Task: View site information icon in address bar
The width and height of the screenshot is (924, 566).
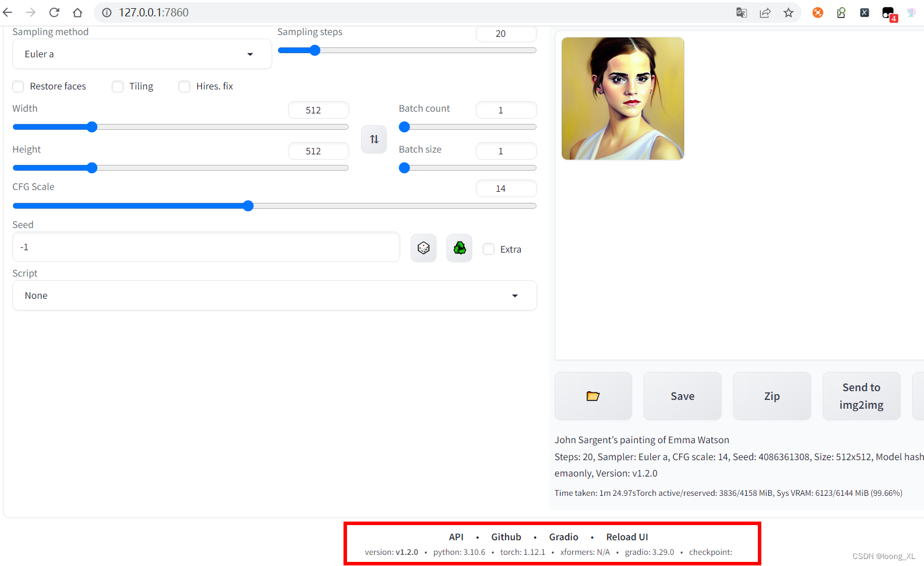Action: pos(107,12)
